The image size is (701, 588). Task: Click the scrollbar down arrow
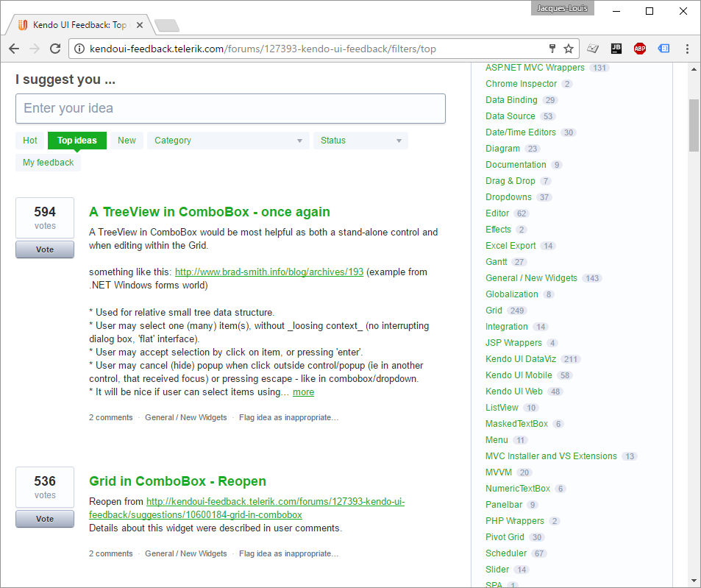(x=694, y=581)
